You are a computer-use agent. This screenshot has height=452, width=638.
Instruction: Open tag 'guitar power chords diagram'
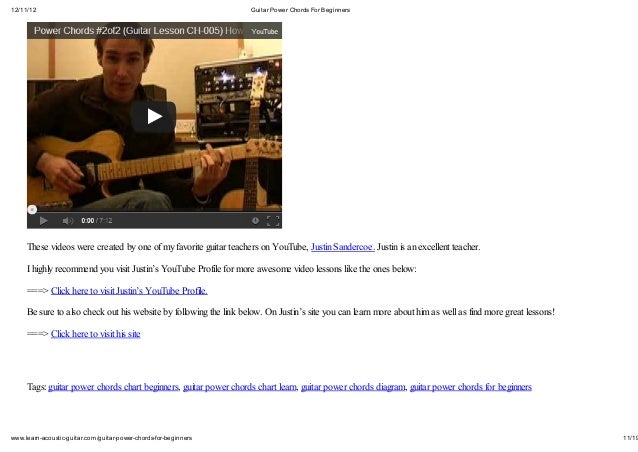tap(353, 387)
